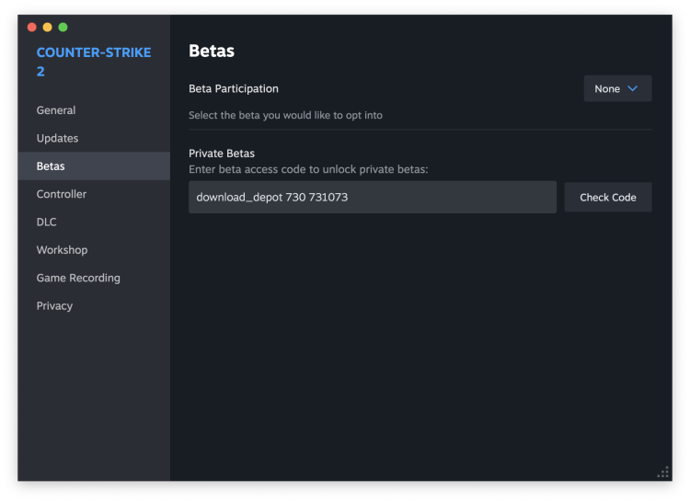Open the DLC section
Viewport: 690px width, 502px height.
pos(47,222)
